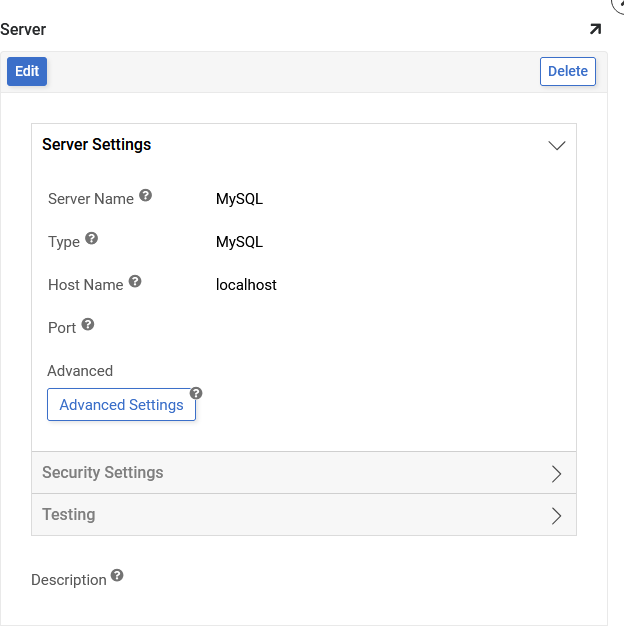Open the Port field help icon

click(x=88, y=325)
